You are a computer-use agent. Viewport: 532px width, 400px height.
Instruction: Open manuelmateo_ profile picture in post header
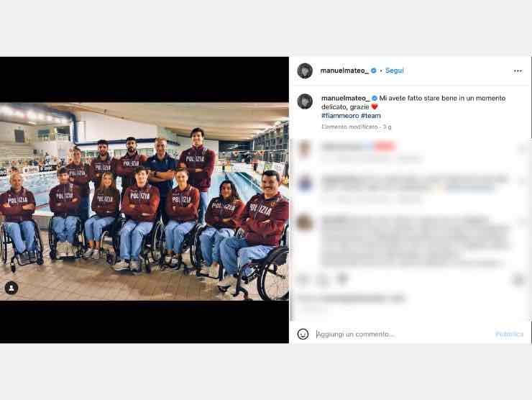305,71
